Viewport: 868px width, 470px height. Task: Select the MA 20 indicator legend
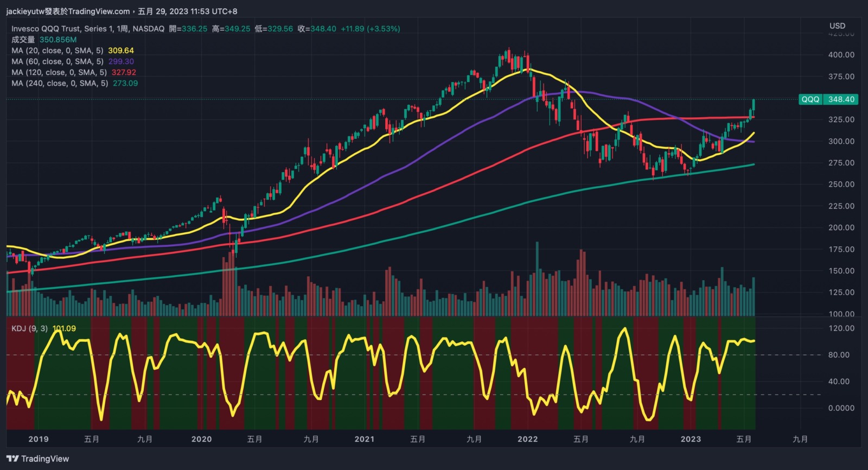[57, 50]
